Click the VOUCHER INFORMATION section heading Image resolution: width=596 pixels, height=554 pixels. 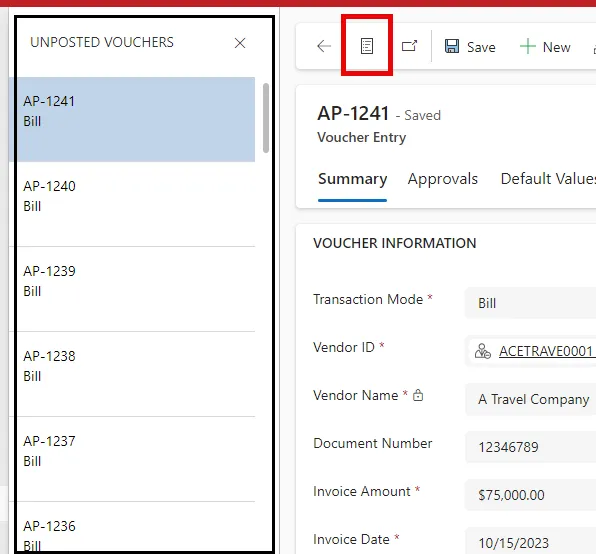click(395, 243)
